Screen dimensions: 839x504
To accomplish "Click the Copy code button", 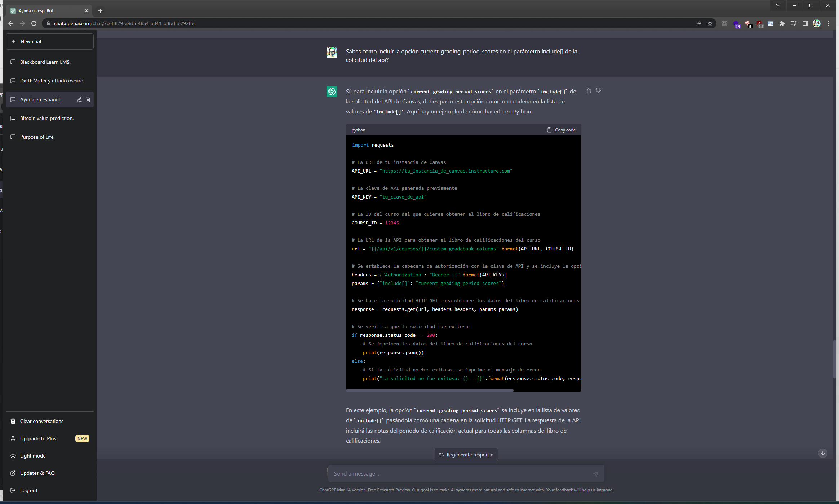I will pos(561,130).
